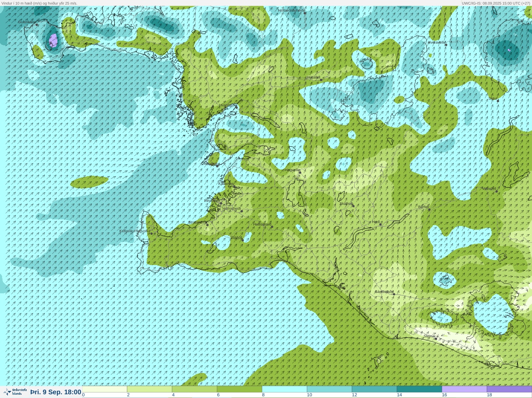
Task: Click the Straumsvík station label
Action: (x=197, y=222)
